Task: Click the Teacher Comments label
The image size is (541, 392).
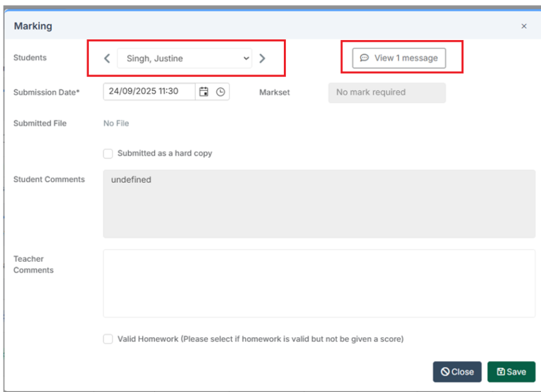Action: tap(34, 265)
